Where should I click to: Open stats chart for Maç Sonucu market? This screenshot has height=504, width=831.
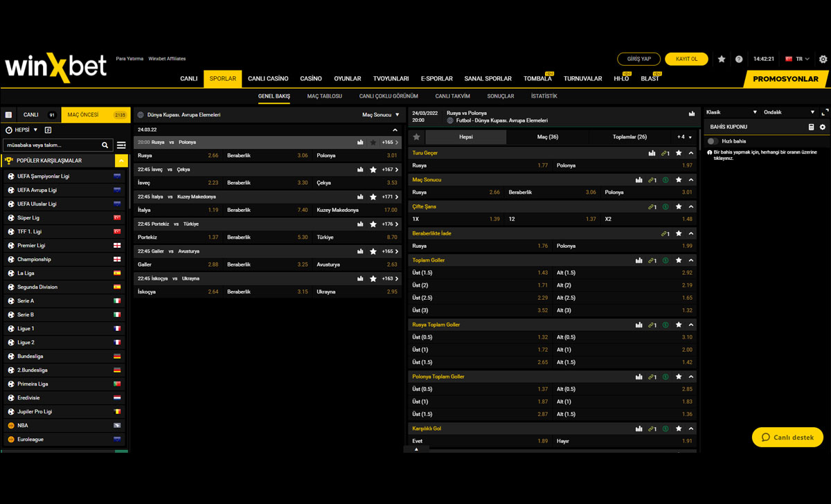(x=638, y=180)
